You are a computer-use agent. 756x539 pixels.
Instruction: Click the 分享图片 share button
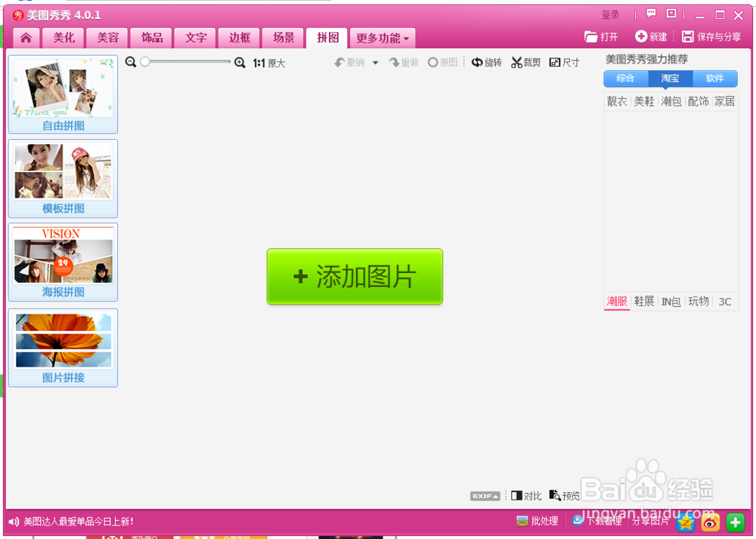[650, 521]
